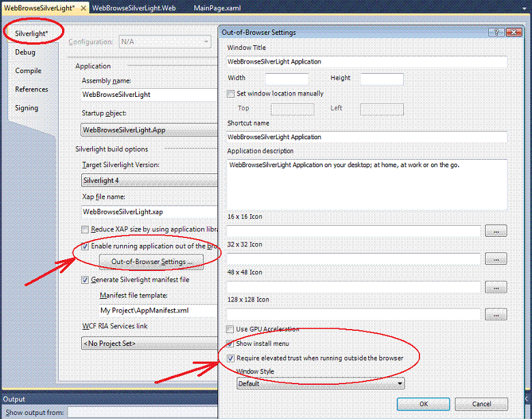Open the Signing properties page
Screen dimensions: 532x419
pyautogui.click(x=27, y=108)
